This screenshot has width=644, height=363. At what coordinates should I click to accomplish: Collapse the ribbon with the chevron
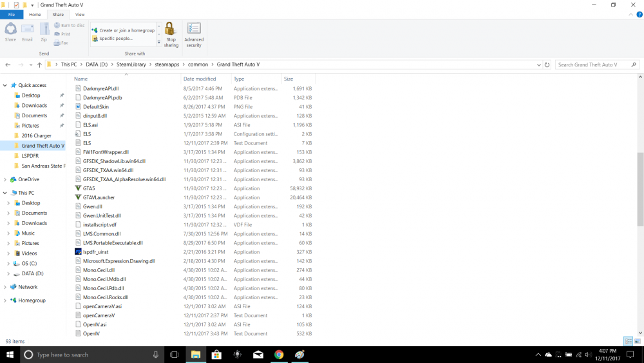pyautogui.click(x=631, y=15)
